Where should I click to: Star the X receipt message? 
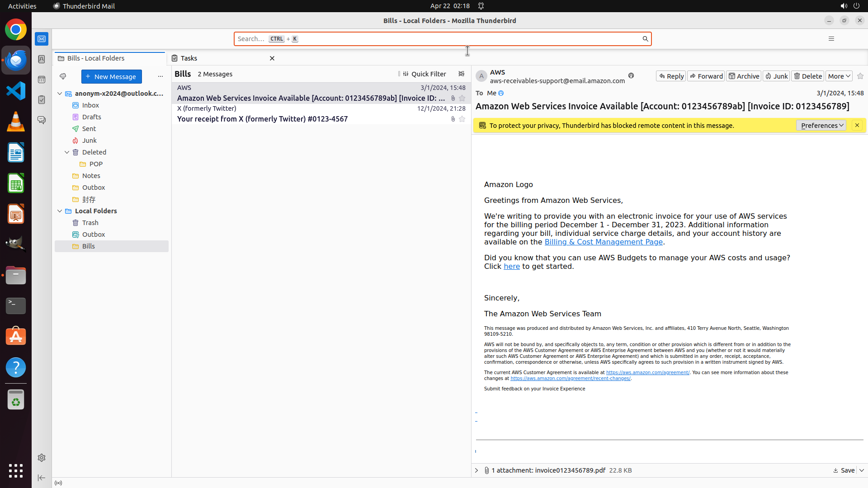tap(462, 119)
